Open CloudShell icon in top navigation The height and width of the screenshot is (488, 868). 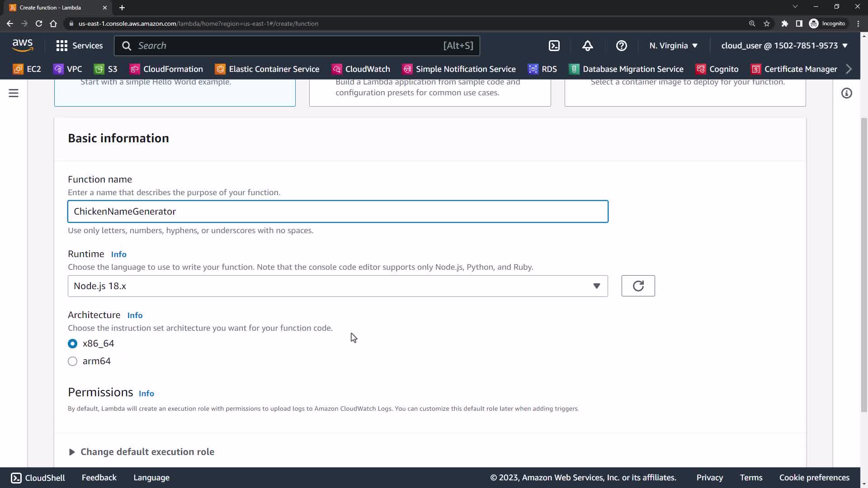(x=554, y=46)
